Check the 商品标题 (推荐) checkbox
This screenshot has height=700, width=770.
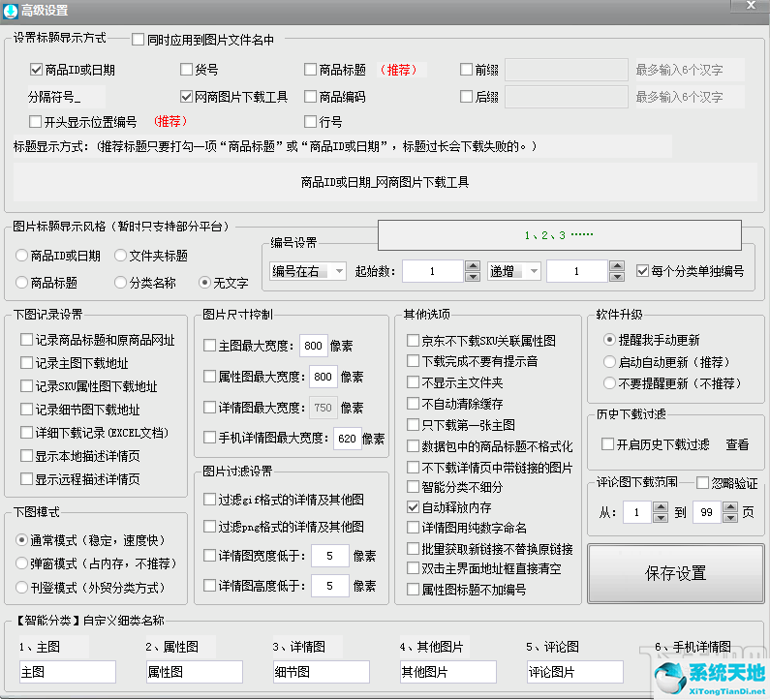pos(310,69)
